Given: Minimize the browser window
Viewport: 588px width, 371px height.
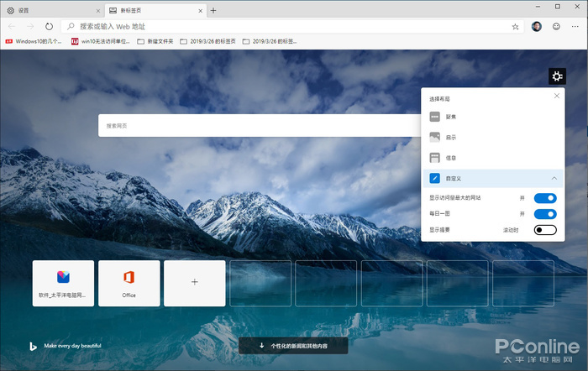Looking at the screenshot, I should click(538, 7).
